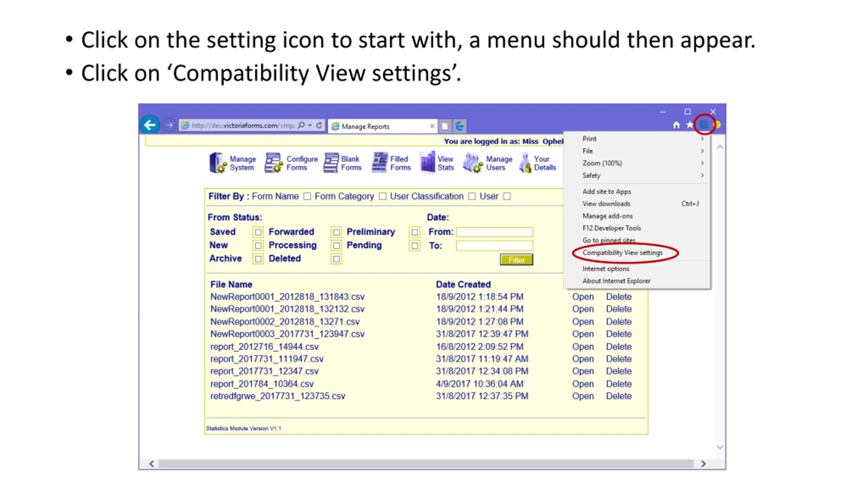
Task: Click file name report_2017731_111947.csv
Action: 267,359
